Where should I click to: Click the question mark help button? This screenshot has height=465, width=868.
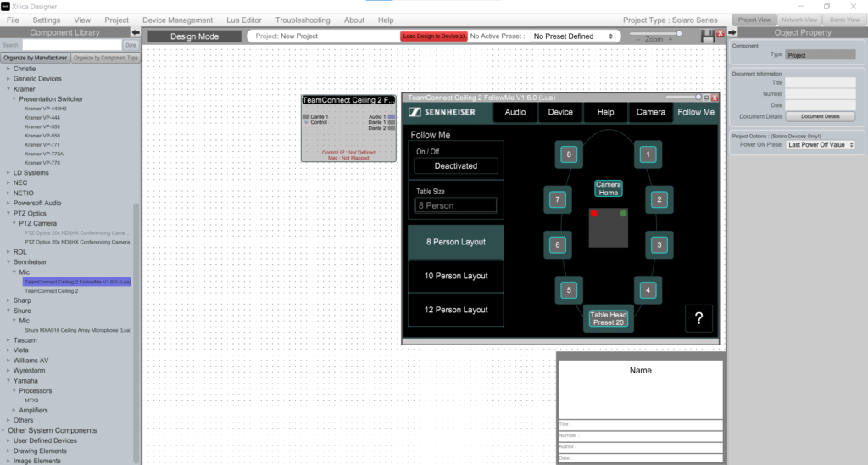(x=698, y=318)
